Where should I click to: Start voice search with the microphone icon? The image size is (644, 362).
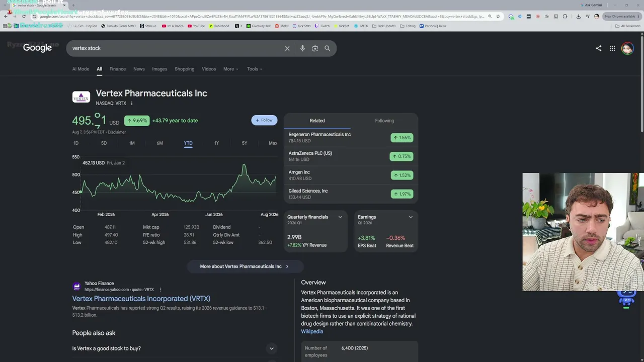pyautogui.click(x=302, y=48)
